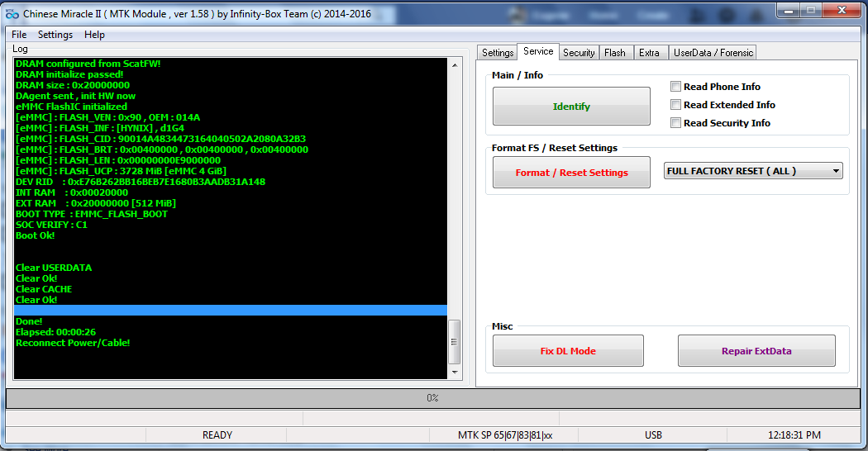The width and height of the screenshot is (868, 451).
Task: Click 'DRAM initialize passed!' log line
Action: coord(69,74)
